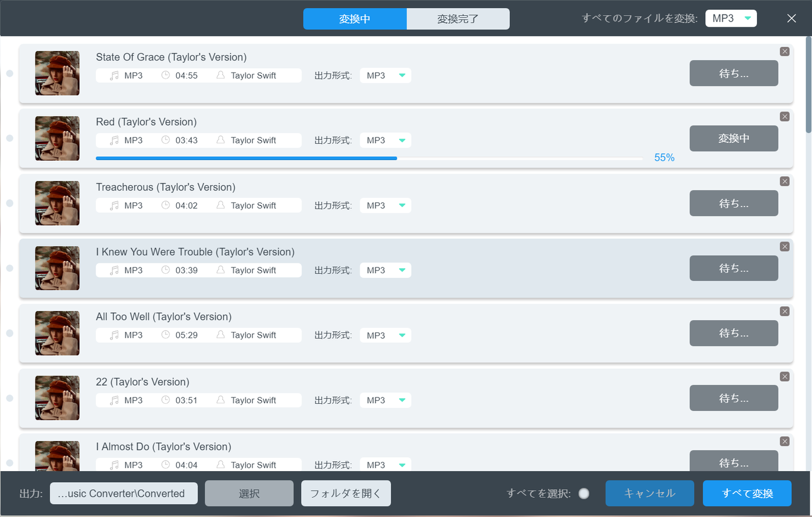Click artist icon in All Too Well row
812x517 pixels.
click(x=220, y=335)
